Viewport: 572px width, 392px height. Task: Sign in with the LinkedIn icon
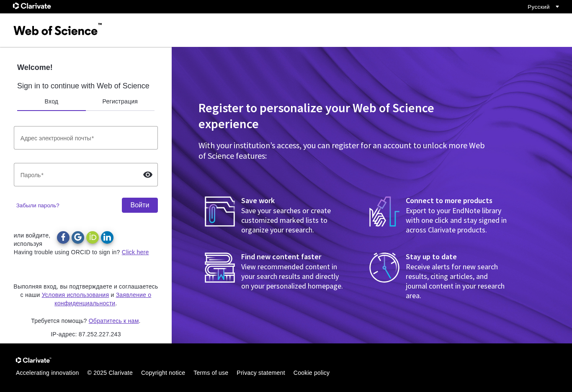coord(107,237)
